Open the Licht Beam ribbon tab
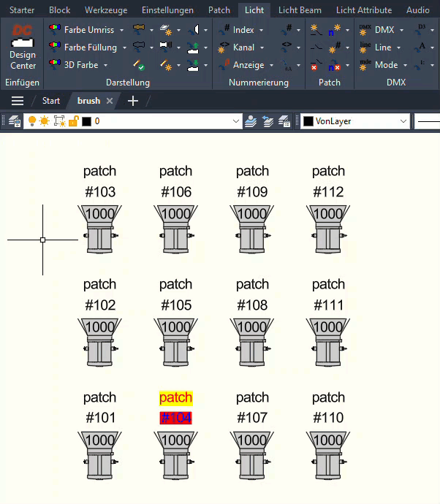Screen dimensions: 440x504 (300, 10)
